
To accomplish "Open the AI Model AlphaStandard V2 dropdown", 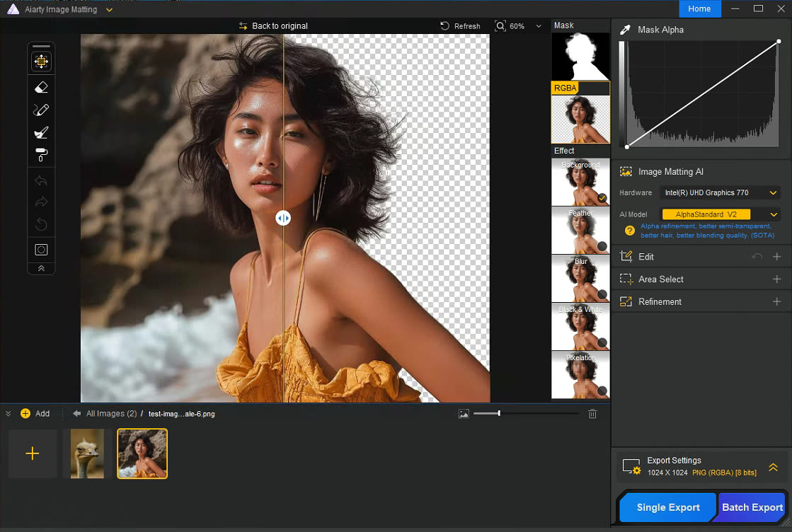I will 720,214.
